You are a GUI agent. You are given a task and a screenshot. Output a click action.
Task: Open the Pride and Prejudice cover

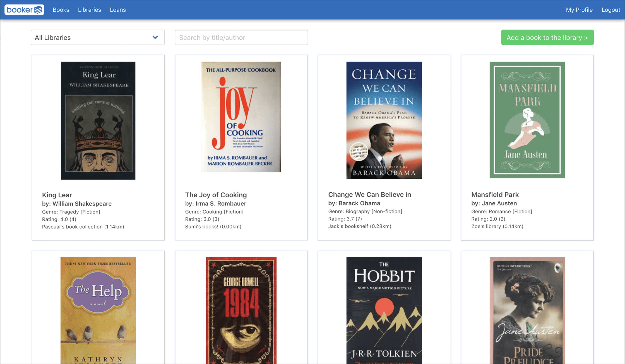(527, 310)
